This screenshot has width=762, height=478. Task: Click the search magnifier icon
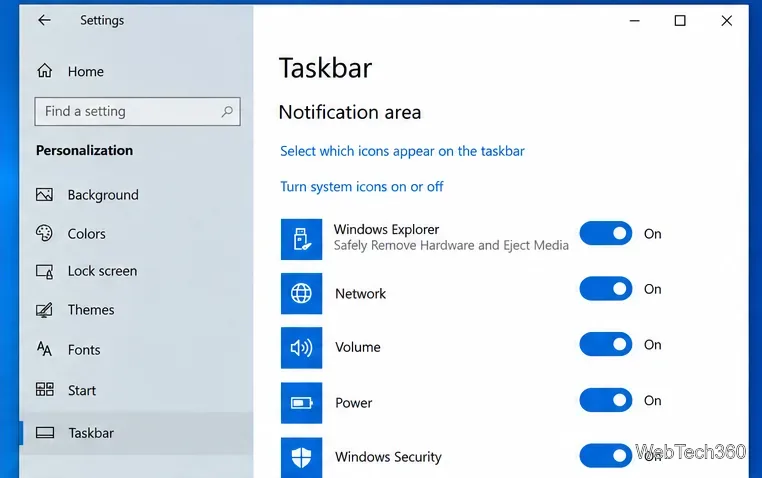(227, 112)
